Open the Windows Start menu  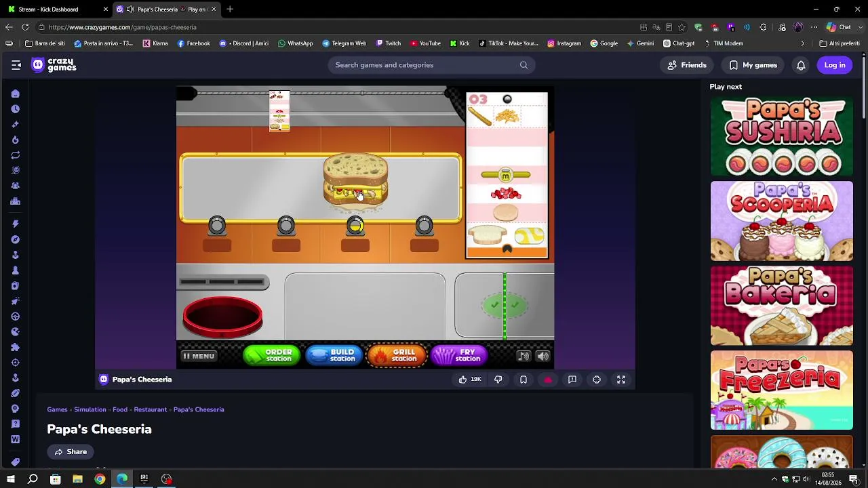pyautogui.click(x=10, y=479)
